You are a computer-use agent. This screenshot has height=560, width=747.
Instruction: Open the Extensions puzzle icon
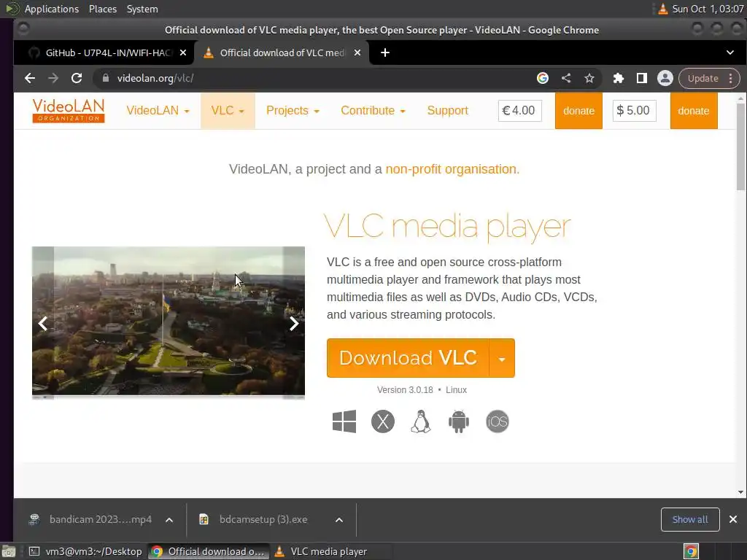point(619,78)
